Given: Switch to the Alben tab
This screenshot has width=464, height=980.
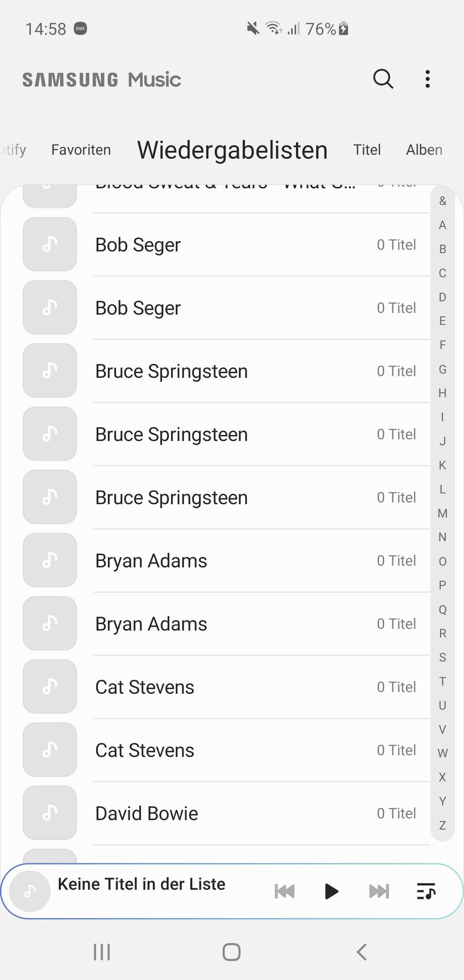Looking at the screenshot, I should pyautogui.click(x=424, y=150).
